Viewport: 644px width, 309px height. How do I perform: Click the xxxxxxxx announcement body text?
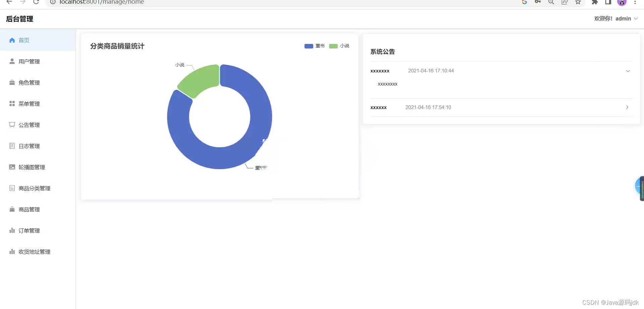click(388, 84)
